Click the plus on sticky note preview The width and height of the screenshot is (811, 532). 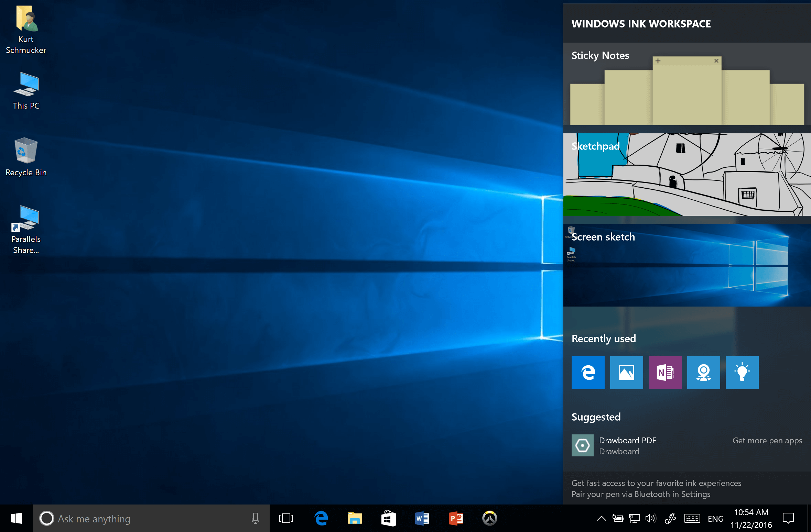658,61
